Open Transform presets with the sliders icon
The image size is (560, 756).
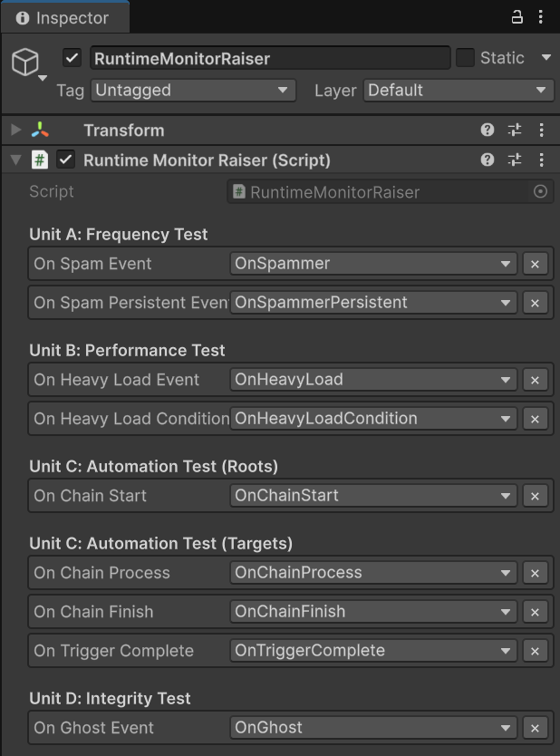pos(515,130)
